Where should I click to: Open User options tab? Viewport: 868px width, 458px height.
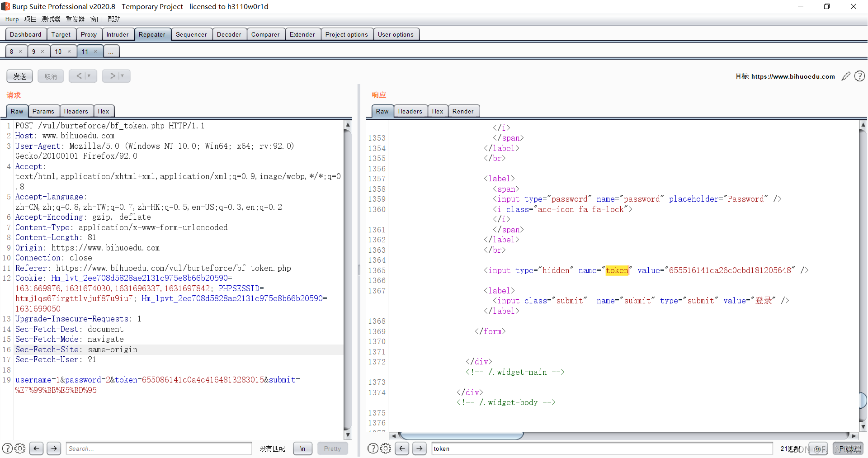[x=396, y=34]
